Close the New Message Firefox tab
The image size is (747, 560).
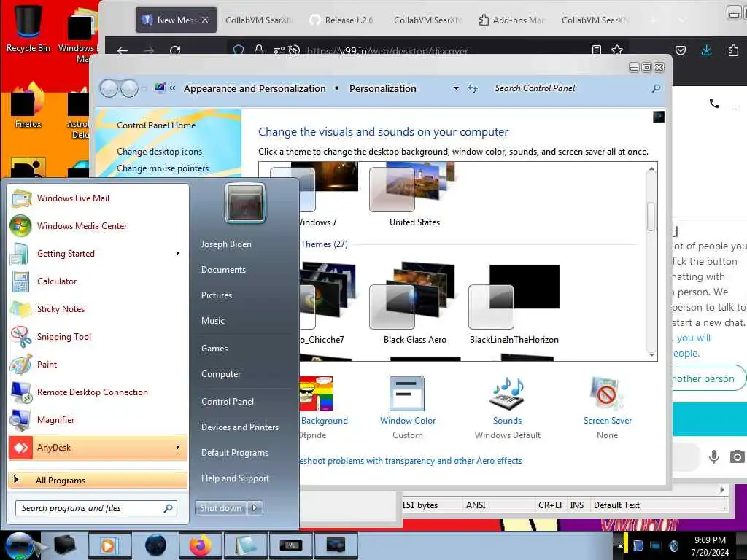[x=205, y=20]
